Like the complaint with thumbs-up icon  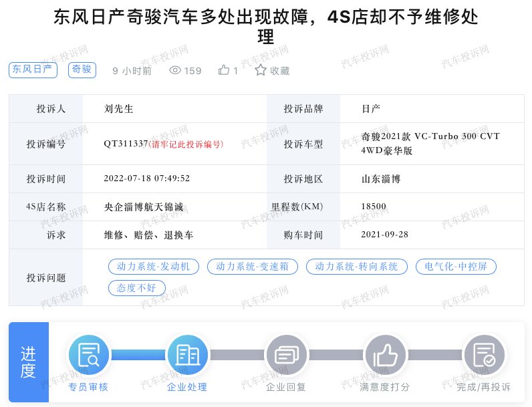click(x=224, y=70)
